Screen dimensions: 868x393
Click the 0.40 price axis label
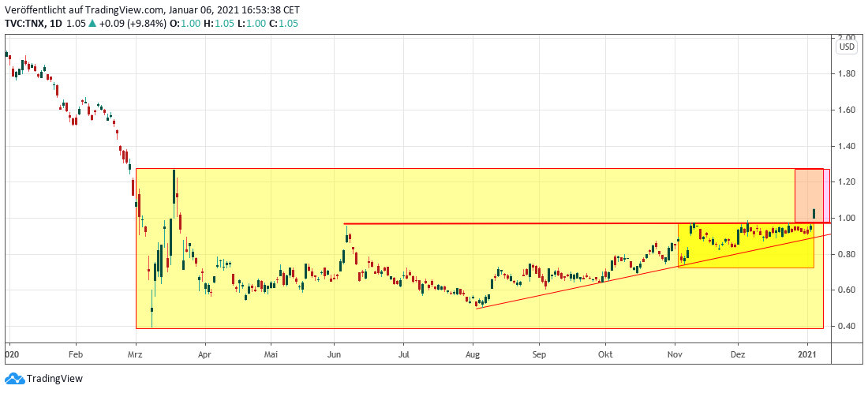847,326
